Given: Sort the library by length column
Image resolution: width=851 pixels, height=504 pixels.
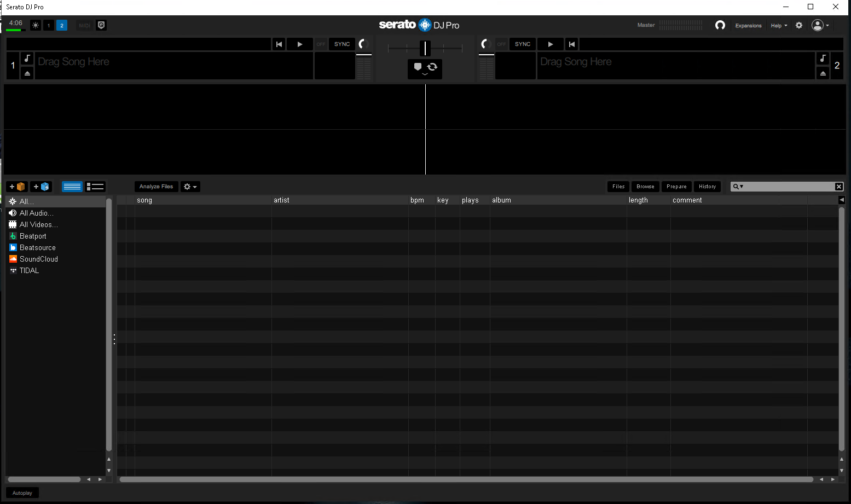Looking at the screenshot, I should (x=649, y=200).
